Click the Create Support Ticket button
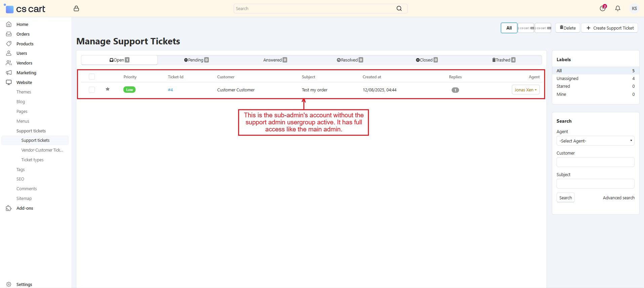Viewport: 644px width, 288px height. (x=610, y=28)
